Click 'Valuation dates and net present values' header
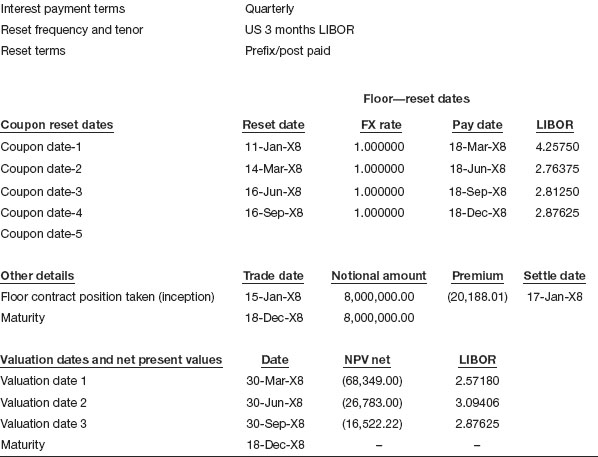Screen dimensions: 598x457 [x=111, y=360]
